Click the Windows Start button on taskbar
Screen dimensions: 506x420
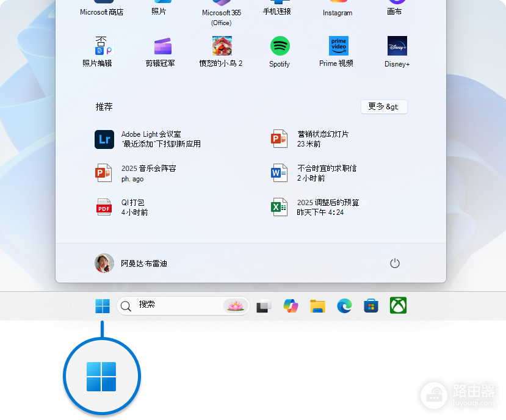point(103,306)
